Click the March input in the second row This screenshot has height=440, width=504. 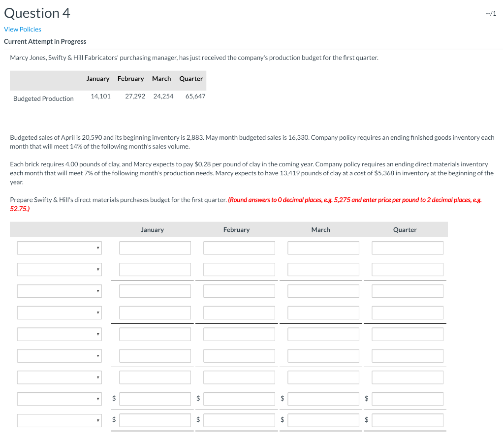click(323, 269)
